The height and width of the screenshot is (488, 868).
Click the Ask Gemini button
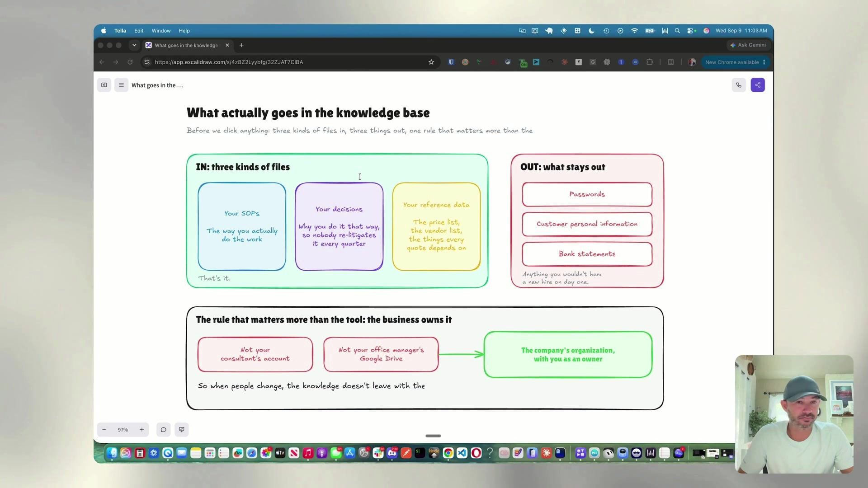[748, 45]
